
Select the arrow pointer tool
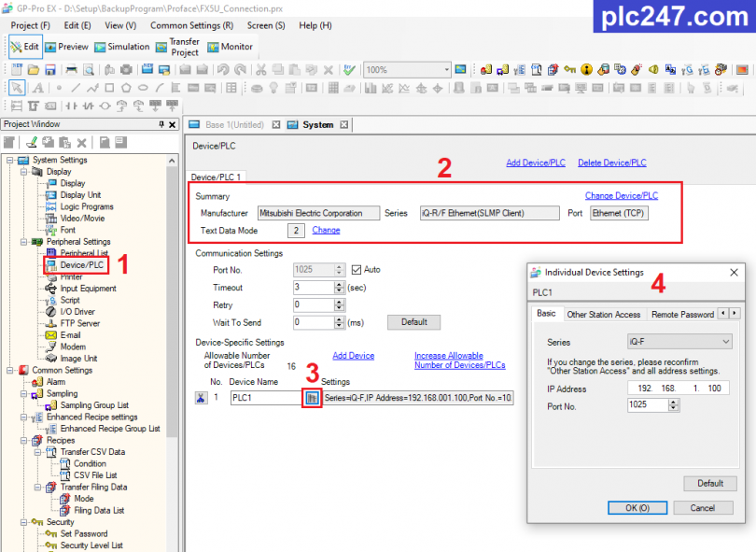pos(17,88)
